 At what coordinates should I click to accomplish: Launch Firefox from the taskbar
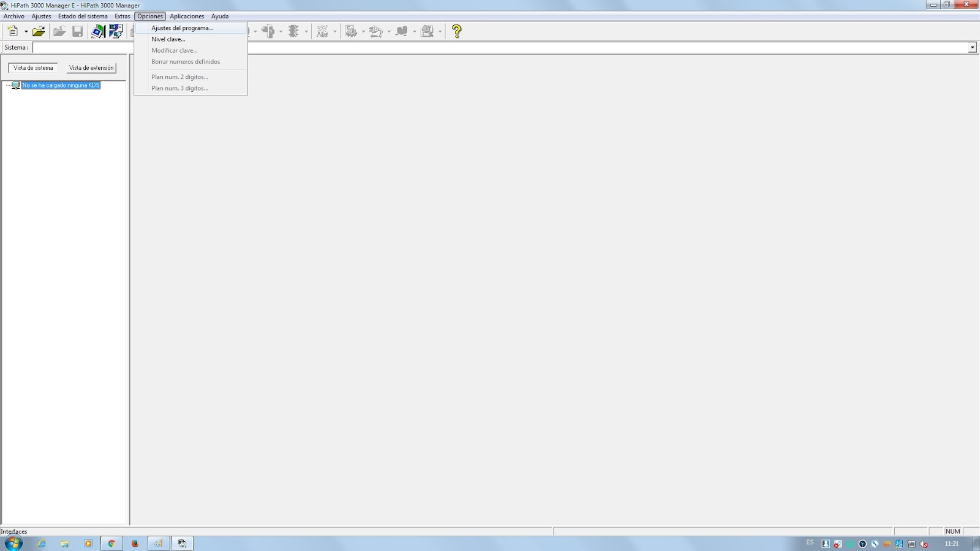135,544
